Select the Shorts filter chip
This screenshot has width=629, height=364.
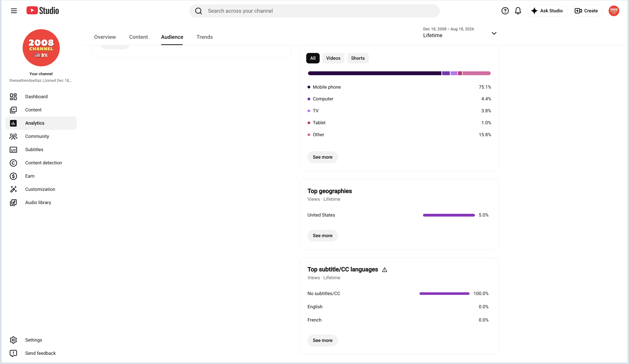[x=358, y=58]
